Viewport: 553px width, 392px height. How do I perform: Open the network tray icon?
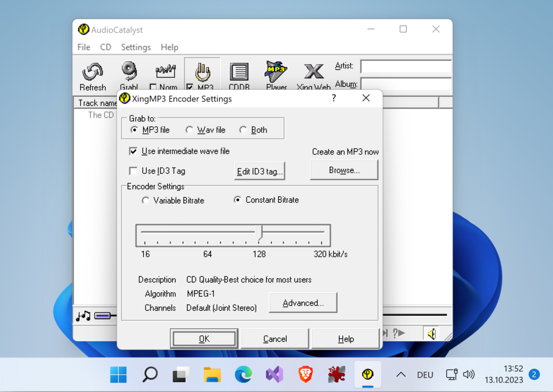click(452, 374)
